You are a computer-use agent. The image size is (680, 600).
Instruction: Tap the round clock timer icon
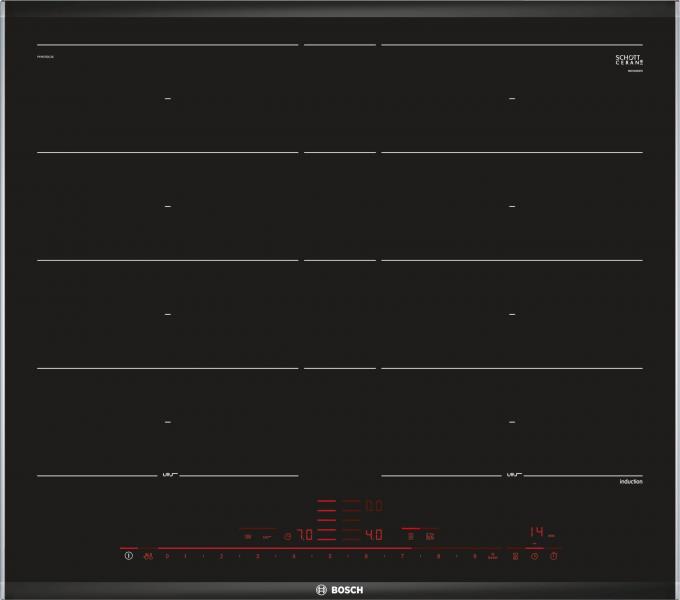pos(534,556)
